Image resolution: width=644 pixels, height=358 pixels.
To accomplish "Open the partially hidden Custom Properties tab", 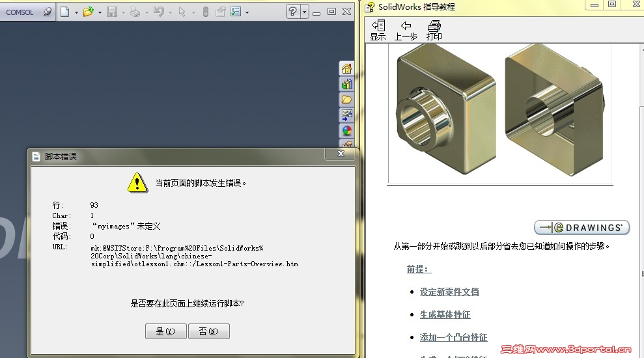I will click(x=347, y=144).
